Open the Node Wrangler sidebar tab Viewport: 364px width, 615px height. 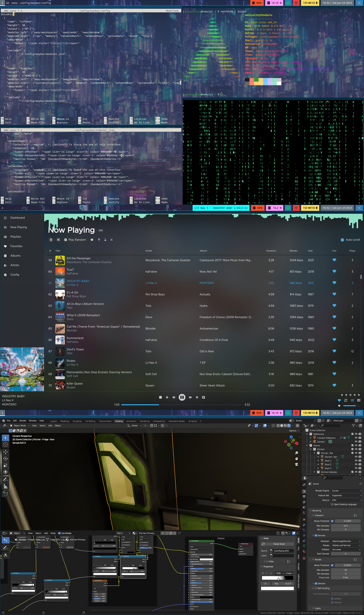pyautogui.click(x=299, y=581)
